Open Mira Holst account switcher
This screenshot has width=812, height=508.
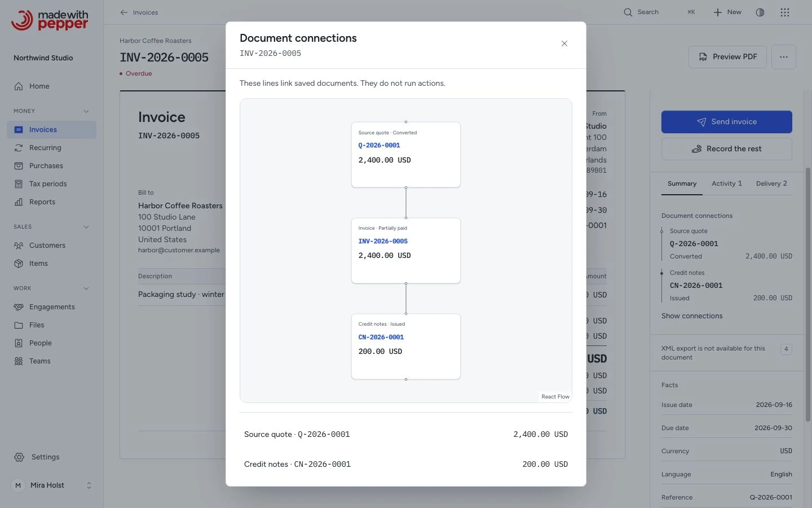click(51, 485)
